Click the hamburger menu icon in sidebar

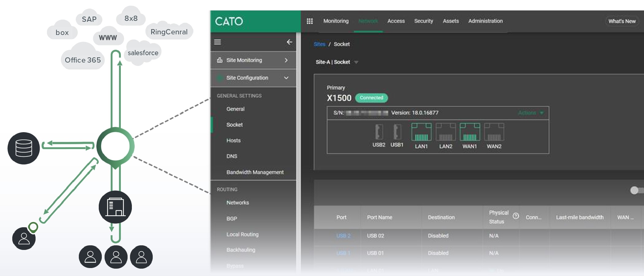(x=217, y=42)
